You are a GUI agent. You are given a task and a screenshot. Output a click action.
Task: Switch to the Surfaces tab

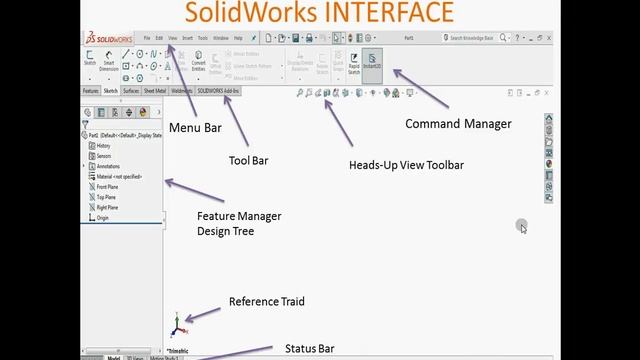pyautogui.click(x=131, y=91)
